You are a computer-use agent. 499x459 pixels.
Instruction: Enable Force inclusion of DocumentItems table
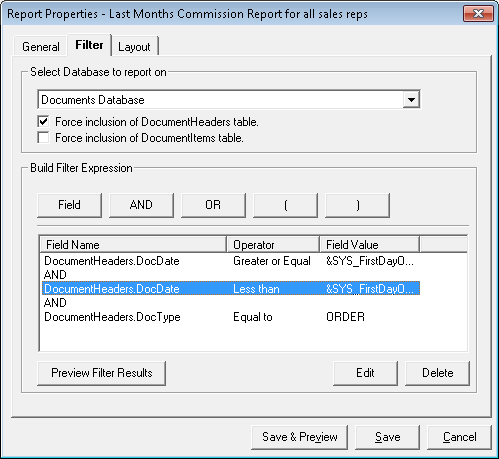pyautogui.click(x=44, y=138)
